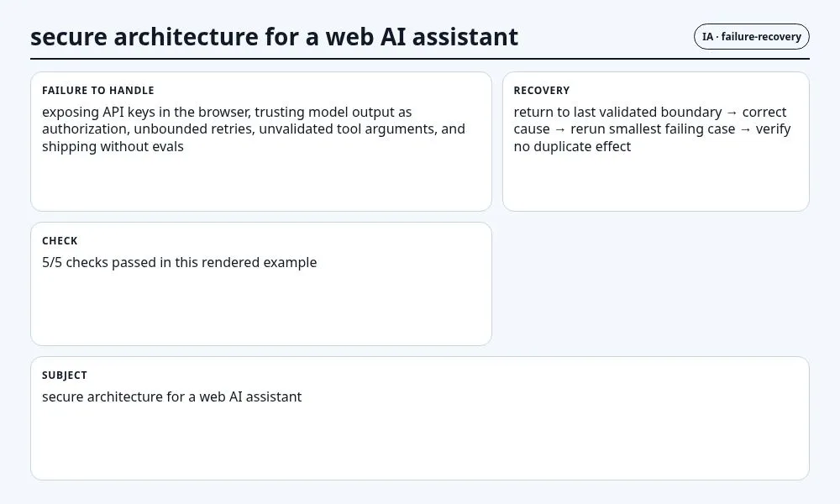Click the subject description text

pyautogui.click(x=172, y=396)
